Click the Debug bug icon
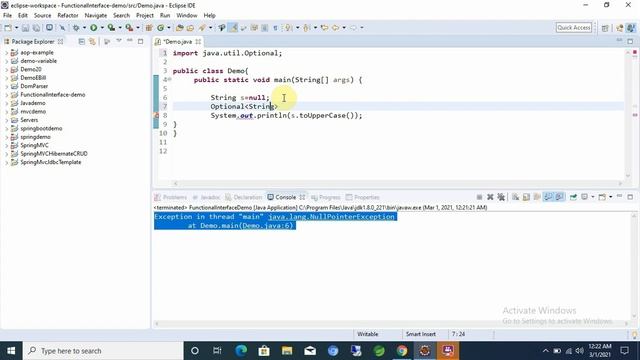The height and width of the screenshot is (360, 640). [76, 28]
